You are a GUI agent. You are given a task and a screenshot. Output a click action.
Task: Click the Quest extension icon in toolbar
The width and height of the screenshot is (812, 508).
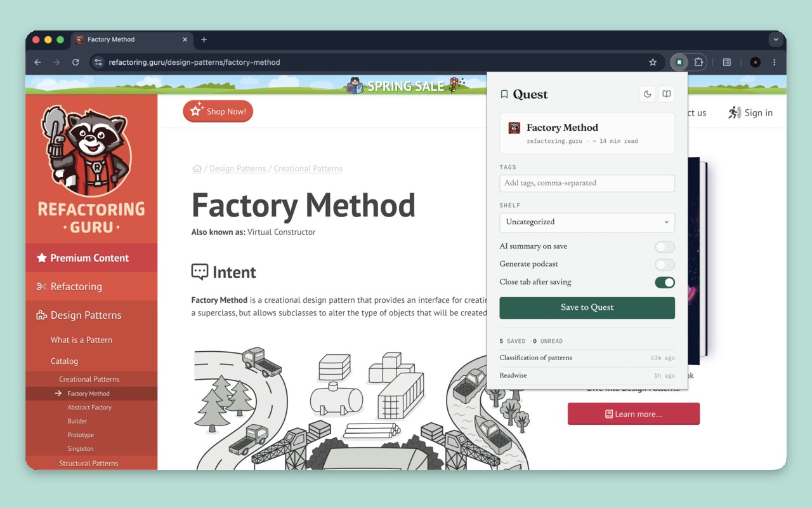(x=679, y=62)
